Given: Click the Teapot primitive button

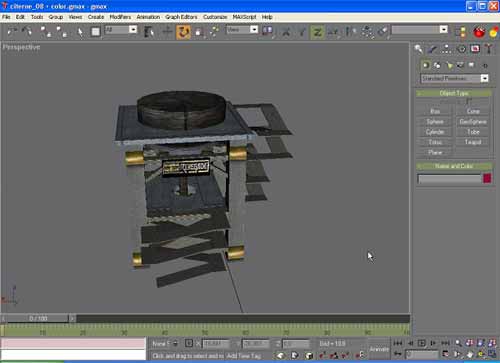Looking at the screenshot, I should point(473,142).
